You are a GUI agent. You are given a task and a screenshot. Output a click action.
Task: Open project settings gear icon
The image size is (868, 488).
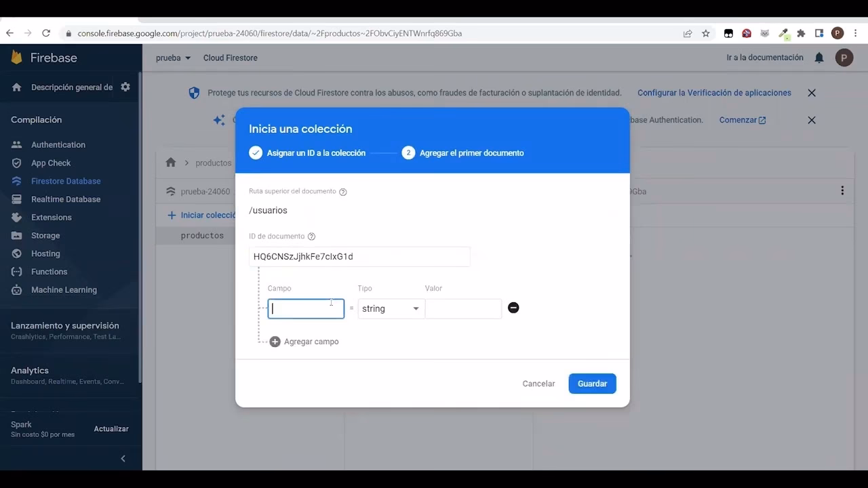[x=125, y=87]
